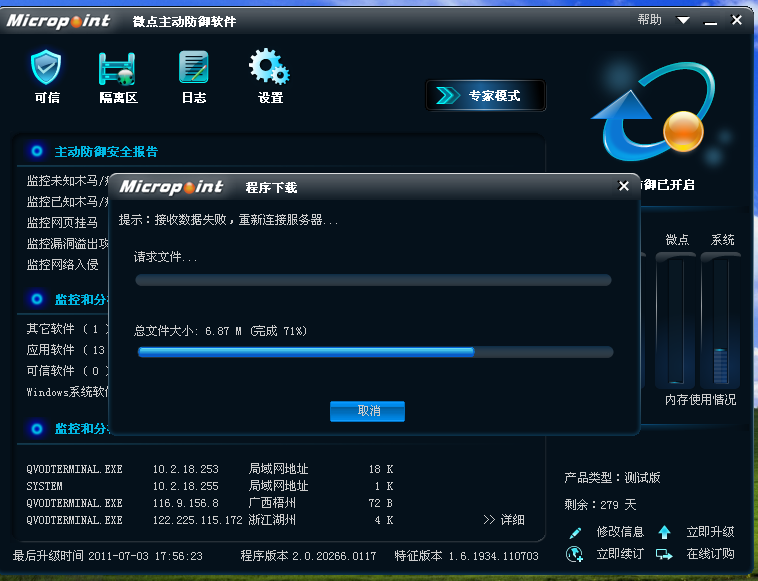Open the 可信 trusted shield icon

click(x=46, y=68)
